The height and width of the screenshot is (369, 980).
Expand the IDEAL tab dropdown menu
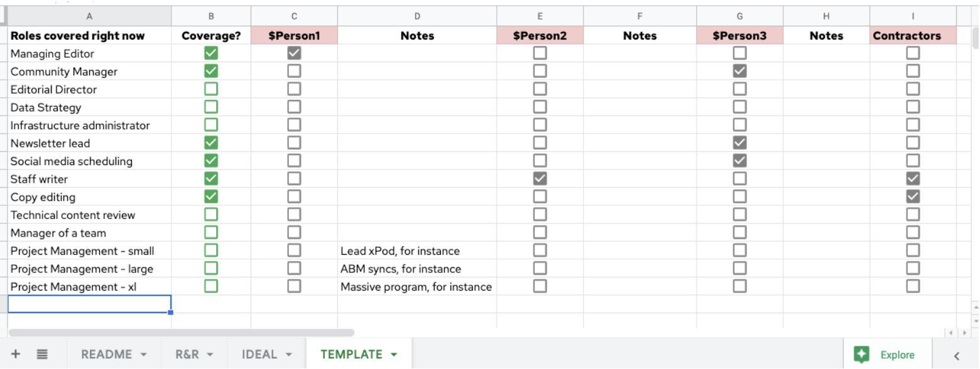tap(288, 355)
